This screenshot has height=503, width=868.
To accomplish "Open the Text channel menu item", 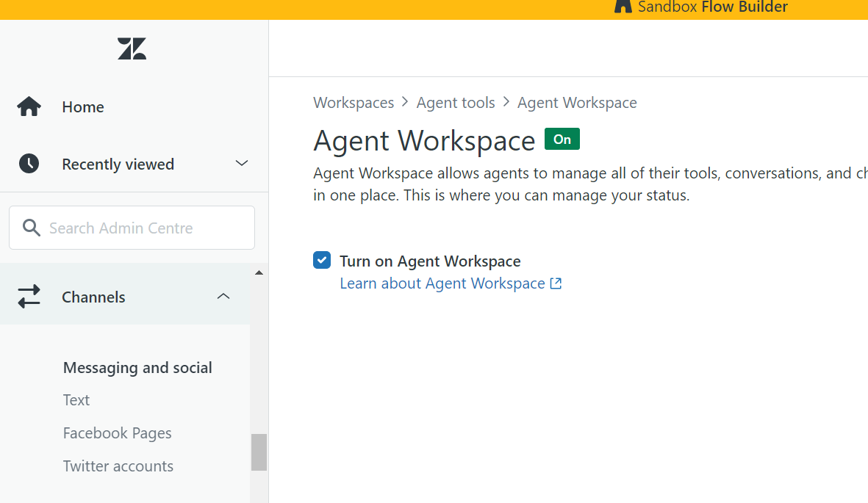I will [x=76, y=400].
